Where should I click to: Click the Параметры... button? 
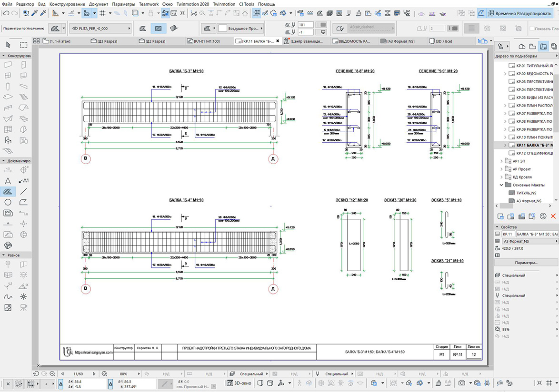[x=526, y=263]
